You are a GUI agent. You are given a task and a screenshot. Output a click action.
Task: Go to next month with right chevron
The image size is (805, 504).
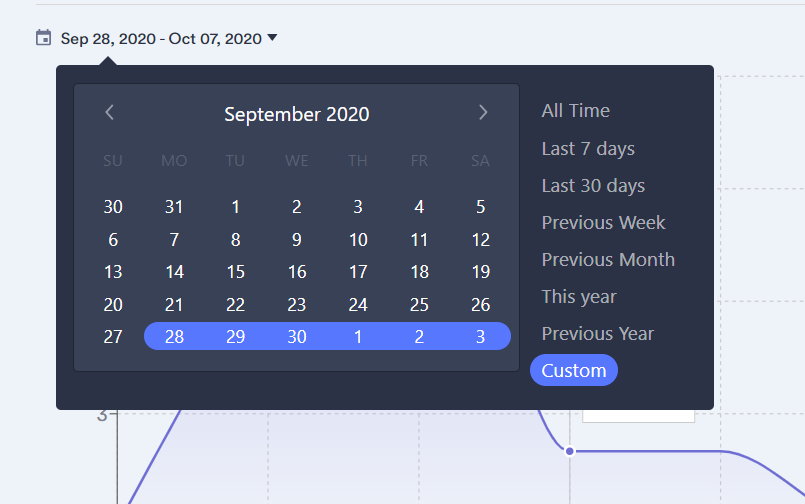tap(483, 113)
